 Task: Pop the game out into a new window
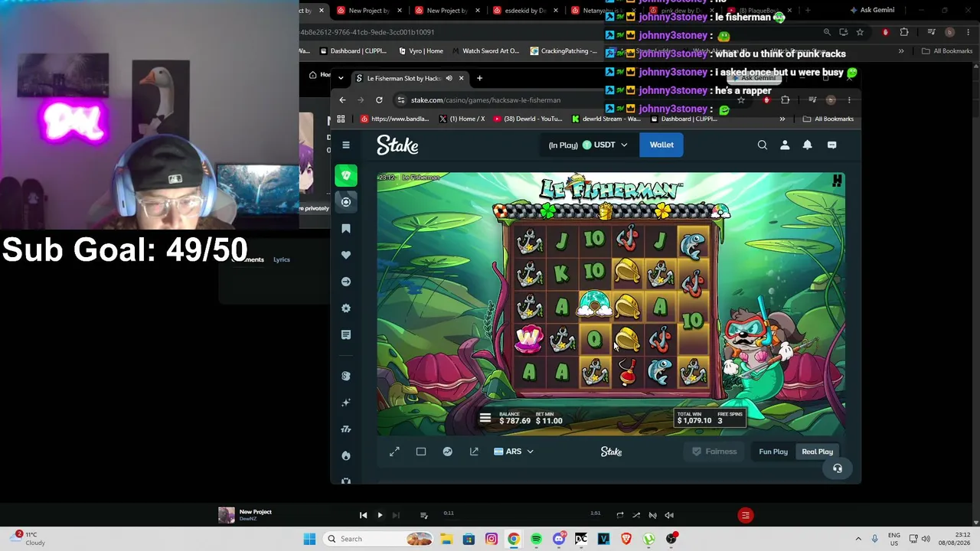pyautogui.click(x=474, y=452)
